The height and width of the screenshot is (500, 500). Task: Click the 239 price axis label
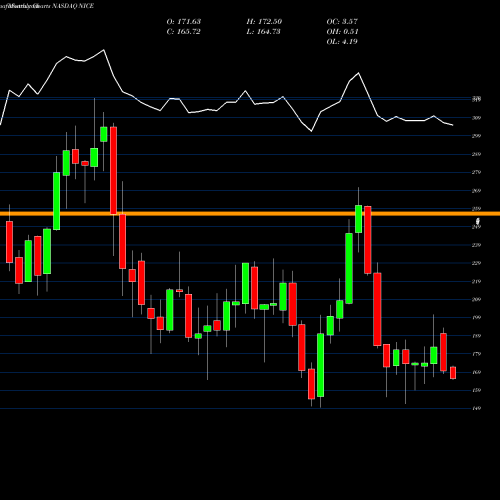pyautogui.click(x=477, y=245)
